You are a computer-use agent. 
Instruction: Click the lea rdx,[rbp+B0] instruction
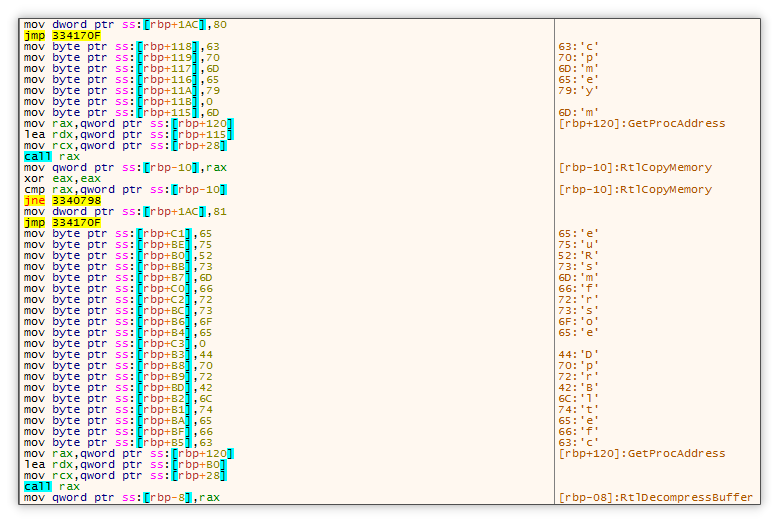125,464
